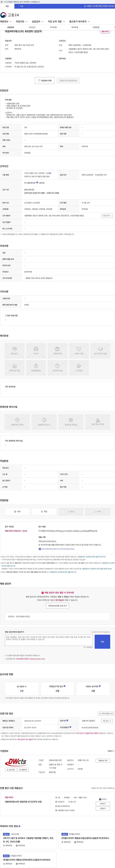The height and width of the screenshot is (868, 115).
Task: Click the 주택자금 지원 welfare icon
Action: coord(14,368)
